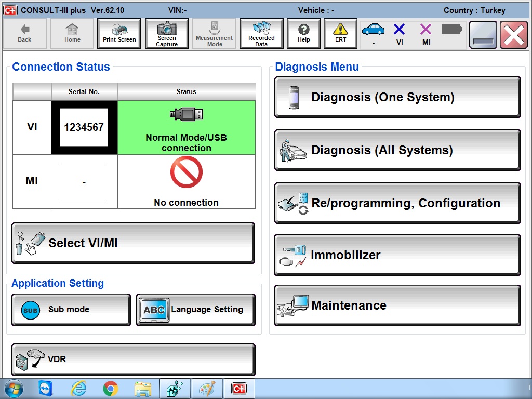This screenshot has height=399, width=532.
Task: Click the Diagnosis Menu heading
Action: [x=317, y=67]
